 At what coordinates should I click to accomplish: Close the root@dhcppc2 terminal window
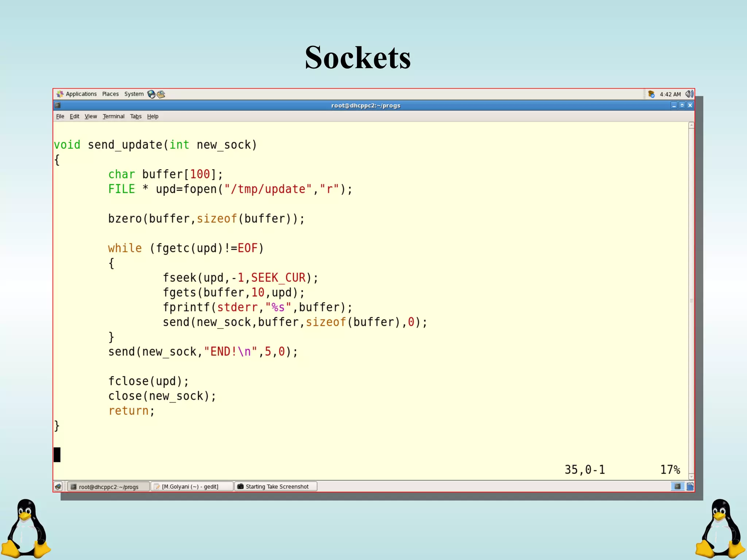click(690, 105)
